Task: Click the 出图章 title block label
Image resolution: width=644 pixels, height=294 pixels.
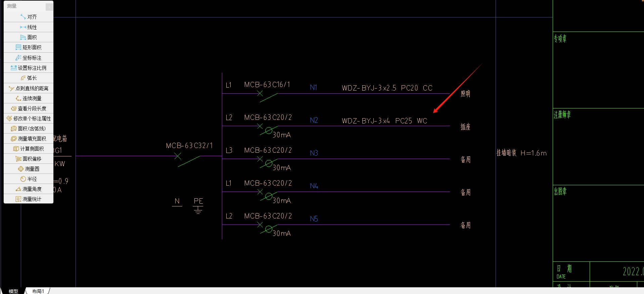Action: (x=560, y=191)
